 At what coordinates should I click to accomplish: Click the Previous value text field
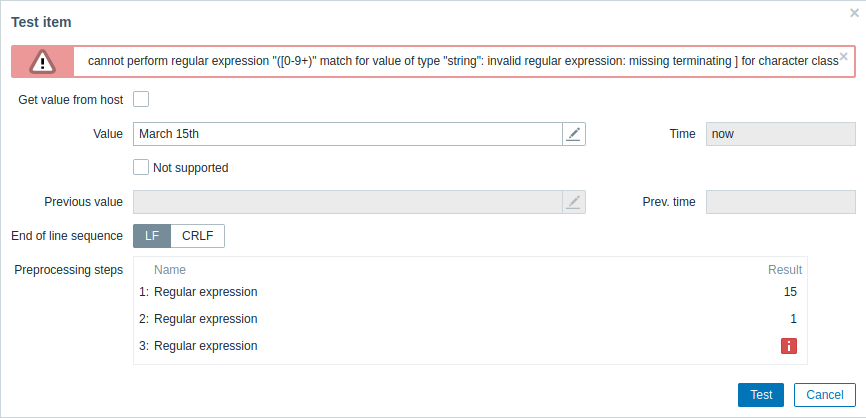point(346,202)
